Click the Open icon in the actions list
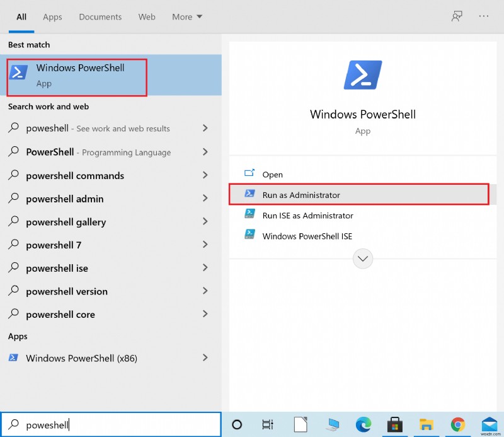Image resolution: width=504 pixels, height=437 pixels. (249, 173)
